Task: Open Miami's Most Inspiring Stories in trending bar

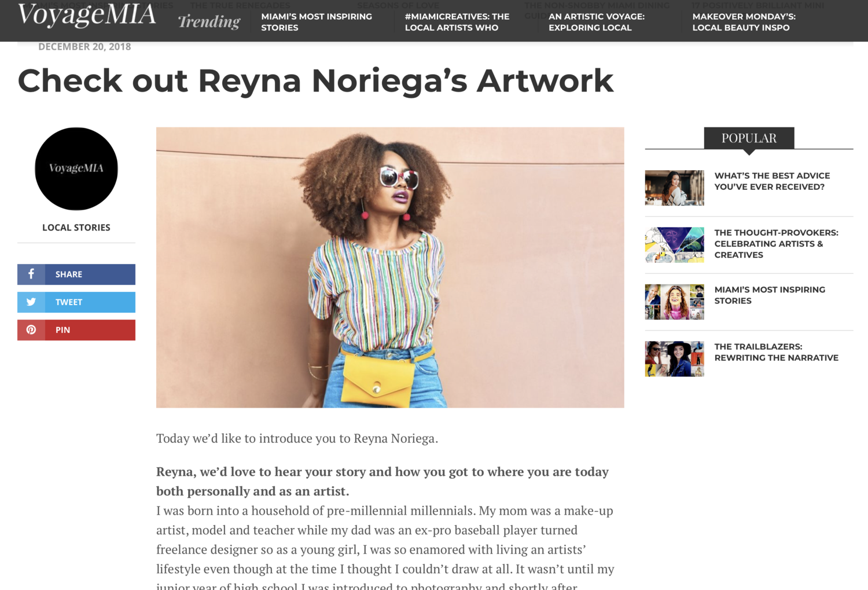Action: coord(317,22)
